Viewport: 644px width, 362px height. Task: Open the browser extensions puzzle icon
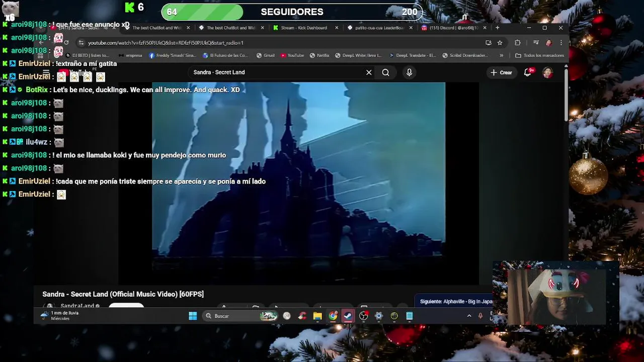click(517, 43)
